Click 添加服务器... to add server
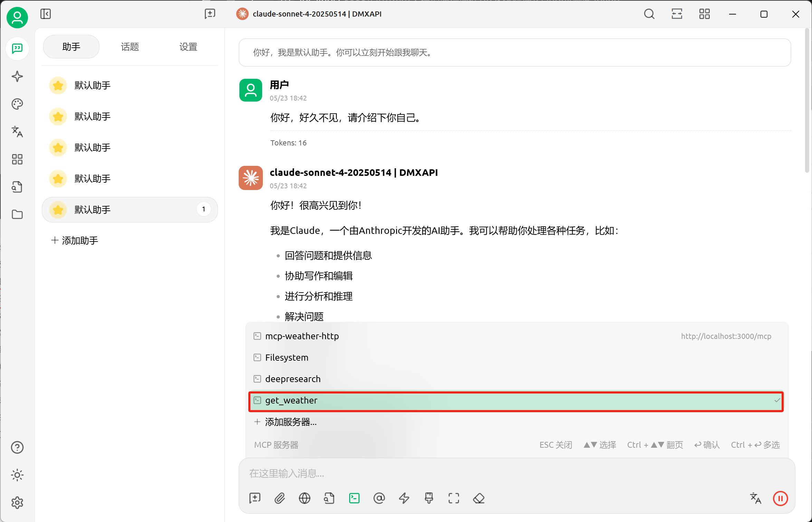 click(x=516, y=422)
